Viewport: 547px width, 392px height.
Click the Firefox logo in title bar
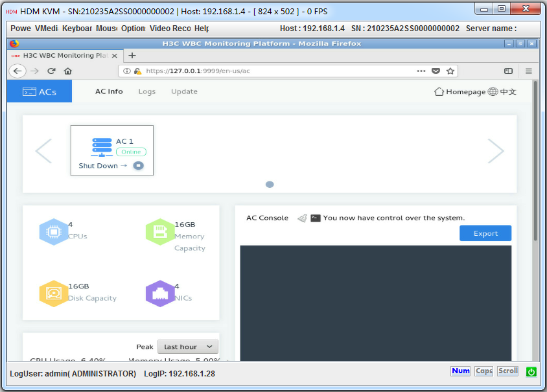pyautogui.click(x=14, y=43)
